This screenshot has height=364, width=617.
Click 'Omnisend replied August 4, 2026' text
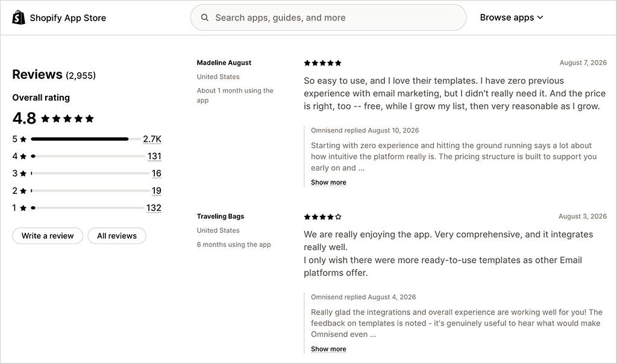coord(363,297)
